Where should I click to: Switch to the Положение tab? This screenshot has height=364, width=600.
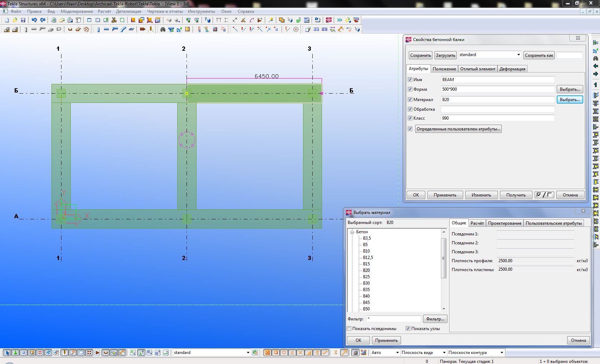click(444, 69)
